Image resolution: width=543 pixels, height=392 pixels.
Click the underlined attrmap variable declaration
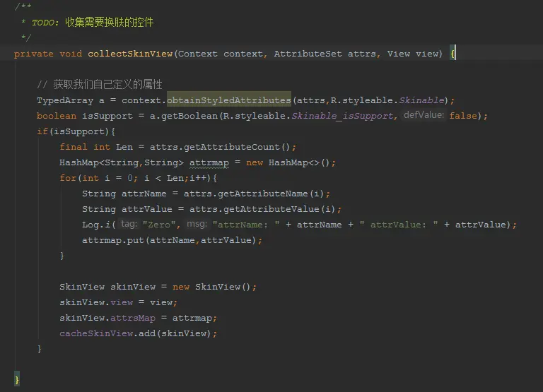click(209, 163)
